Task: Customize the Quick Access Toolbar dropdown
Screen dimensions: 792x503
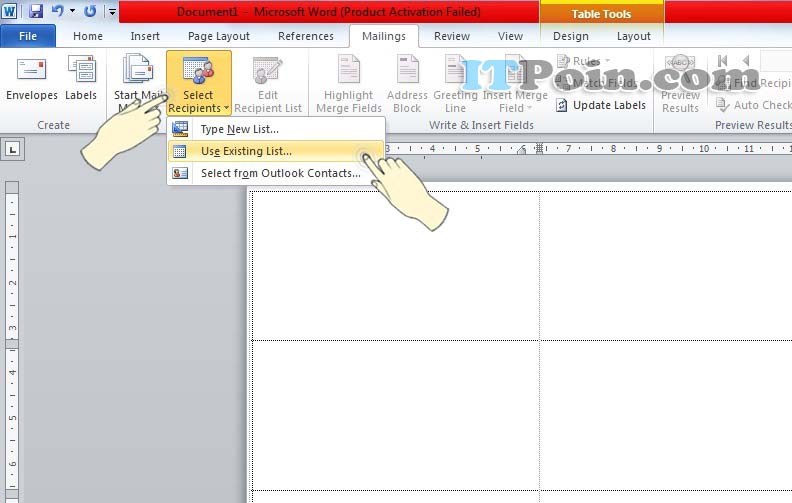Action: point(112,11)
